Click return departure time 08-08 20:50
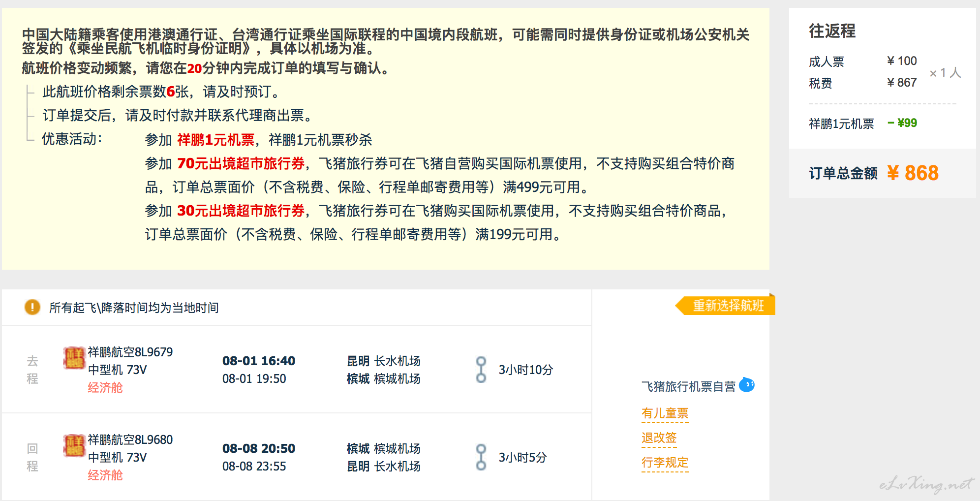The image size is (980, 501). point(259,448)
